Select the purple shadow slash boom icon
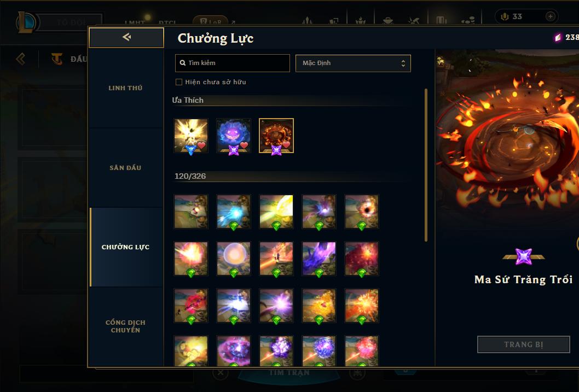 [x=319, y=259]
